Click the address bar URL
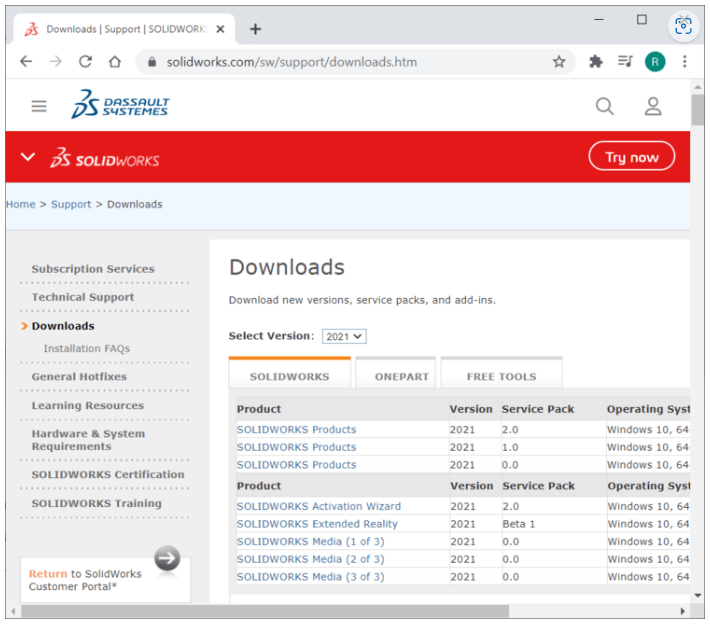The width and height of the screenshot is (710, 625). click(x=292, y=62)
